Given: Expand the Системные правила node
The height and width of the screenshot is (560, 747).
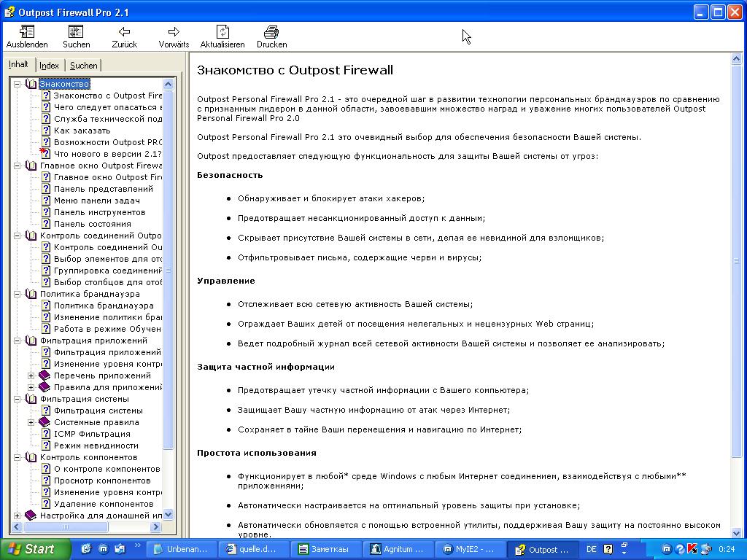Looking at the screenshot, I should tap(31, 422).
